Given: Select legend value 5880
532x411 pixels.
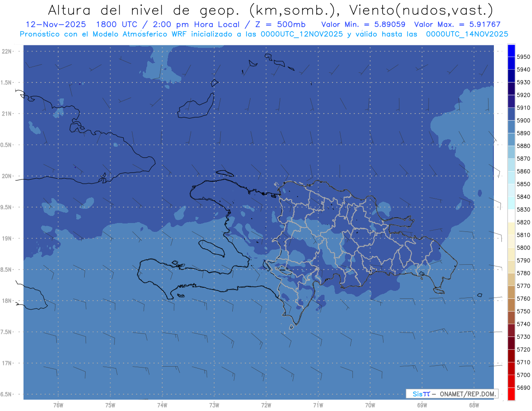Looking at the screenshot, I should [x=523, y=146].
